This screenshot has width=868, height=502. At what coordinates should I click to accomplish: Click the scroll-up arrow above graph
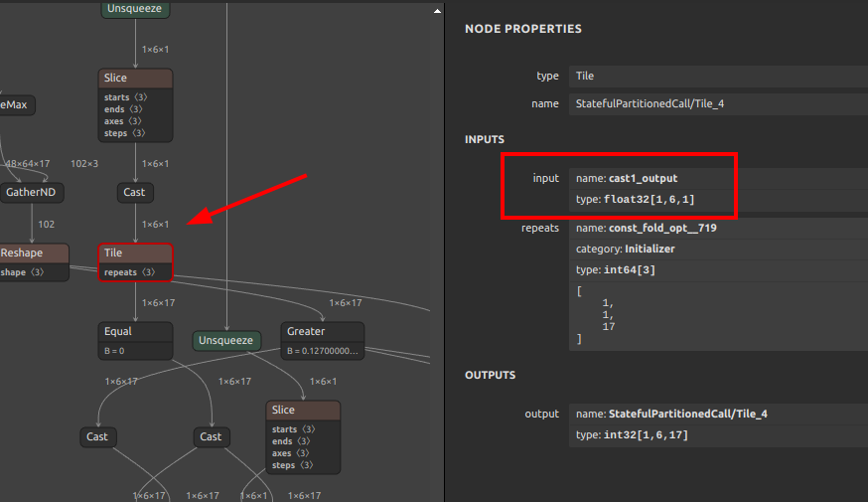[436, 10]
